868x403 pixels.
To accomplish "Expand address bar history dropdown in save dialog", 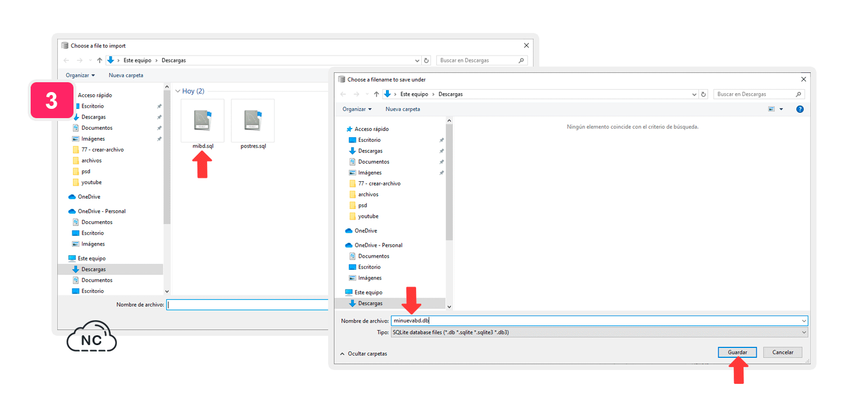I will (694, 94).
